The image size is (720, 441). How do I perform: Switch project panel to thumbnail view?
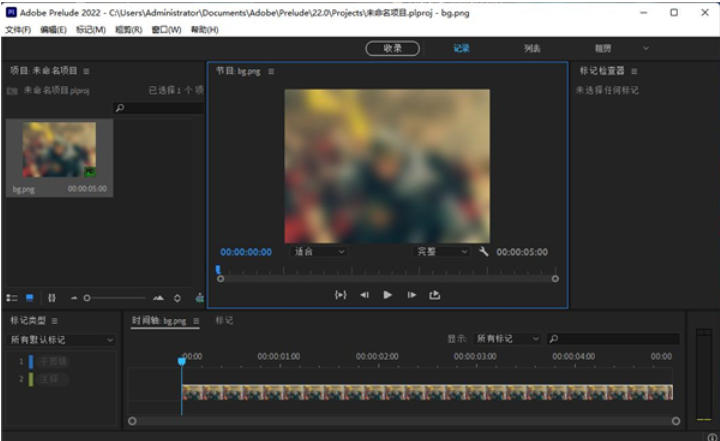30,298
